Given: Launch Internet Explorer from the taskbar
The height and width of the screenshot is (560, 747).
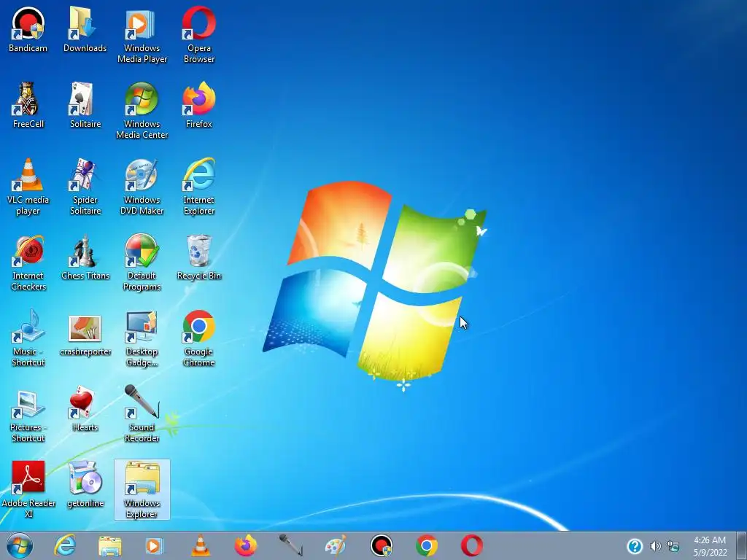Looking at the screenshot, I should (65, 545).
